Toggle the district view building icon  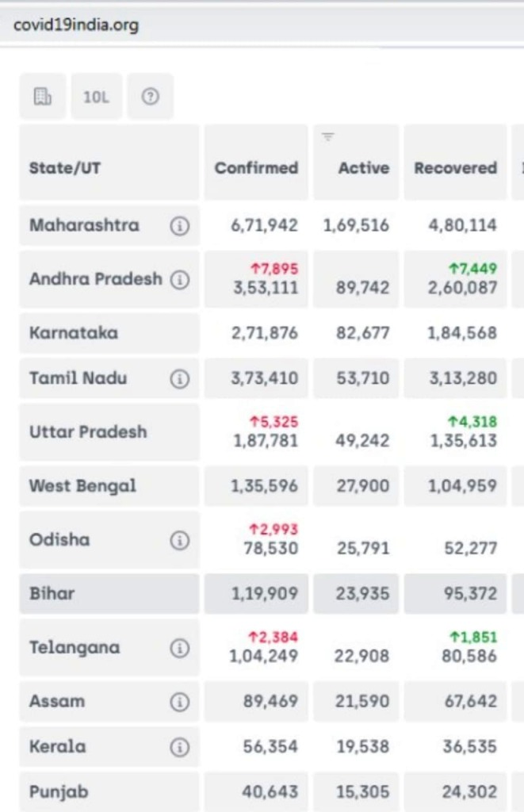43,97
